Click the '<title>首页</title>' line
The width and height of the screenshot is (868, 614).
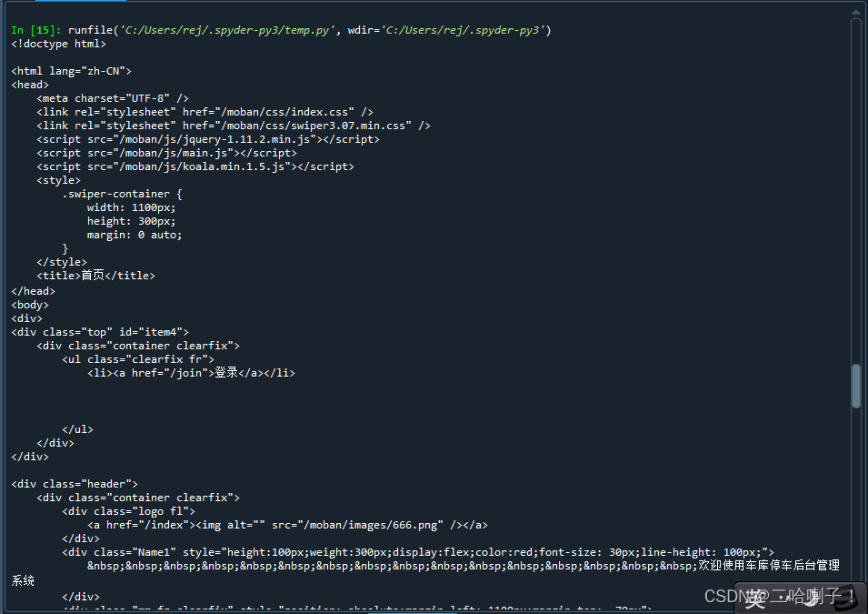[95, 276]
